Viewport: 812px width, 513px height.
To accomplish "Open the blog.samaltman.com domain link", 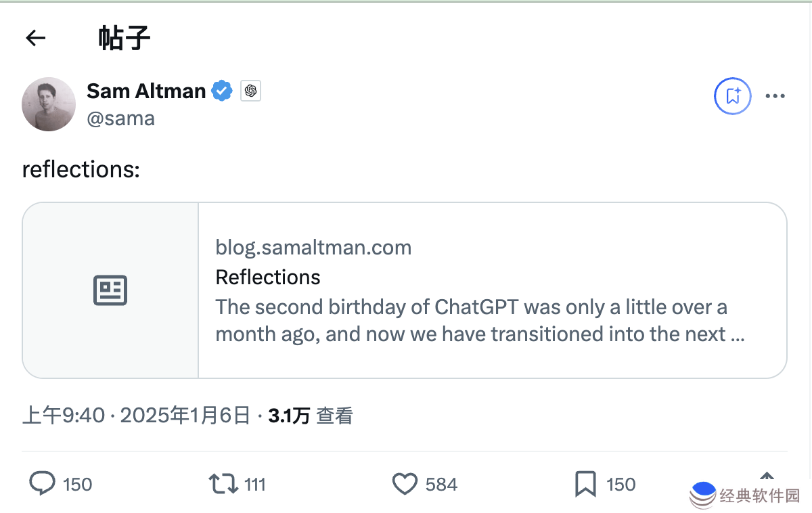I will click(x=313, y=247).
